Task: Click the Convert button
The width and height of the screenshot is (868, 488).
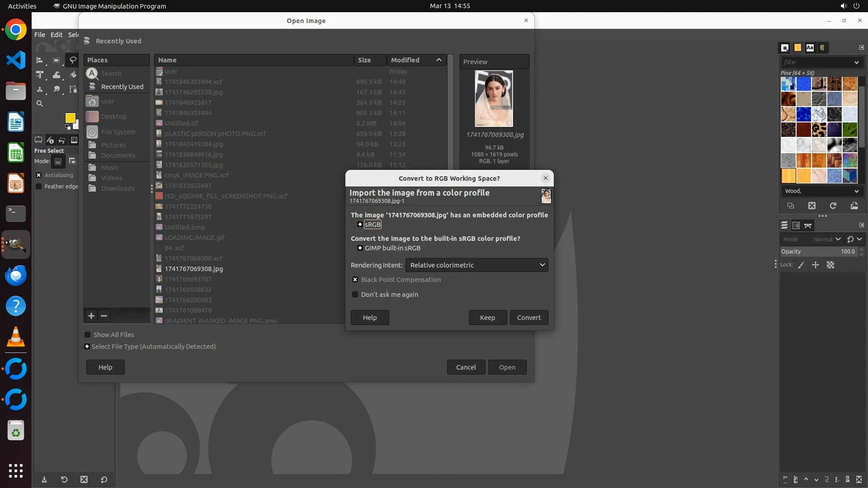Action: pyautogui.click(x=529, y=317)
